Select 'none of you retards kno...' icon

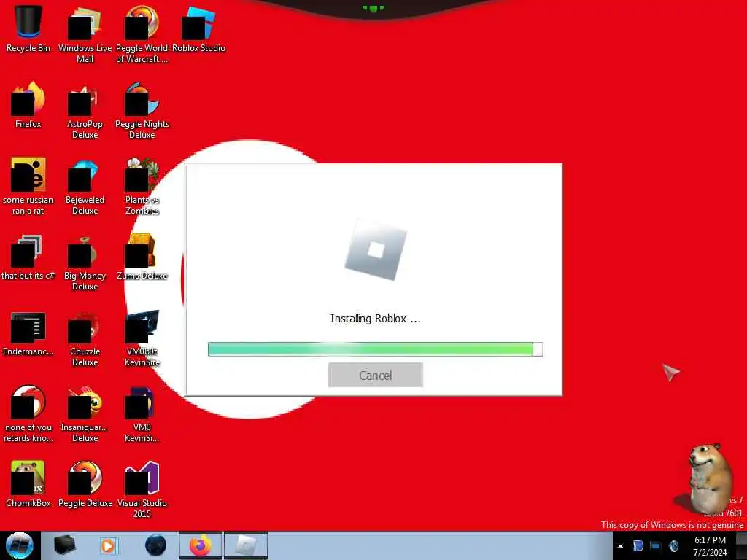(x=28, y=414)
